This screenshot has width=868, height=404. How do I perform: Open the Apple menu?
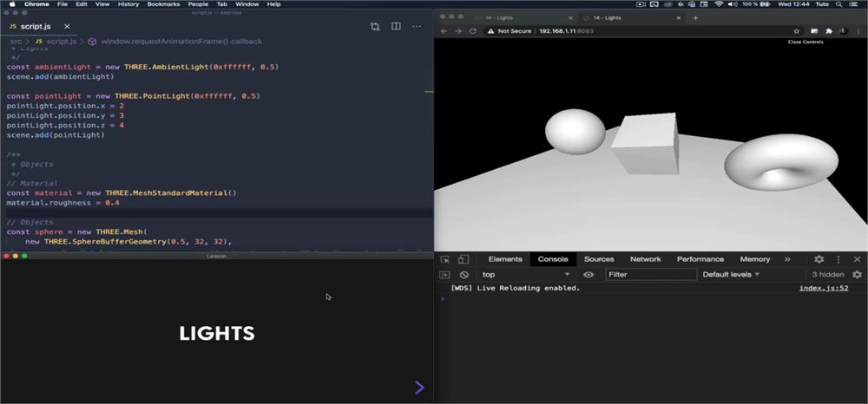[11, 3]
